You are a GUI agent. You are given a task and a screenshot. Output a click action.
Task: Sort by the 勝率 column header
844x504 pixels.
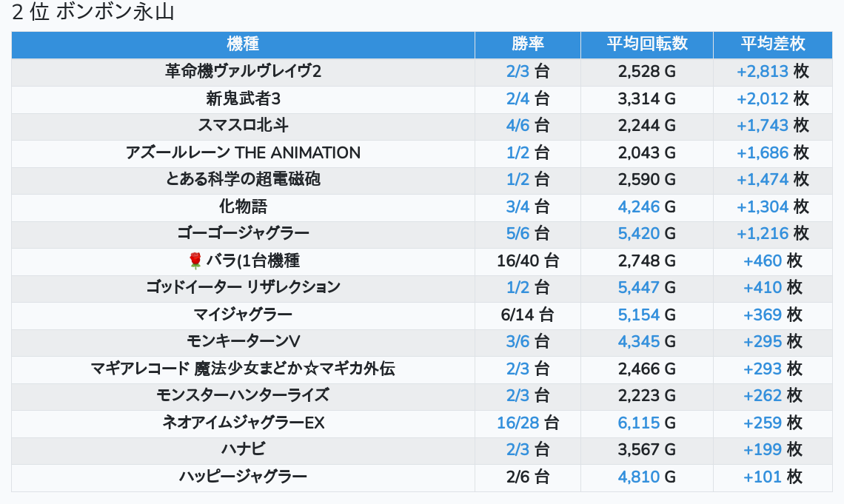click(527, 44)
